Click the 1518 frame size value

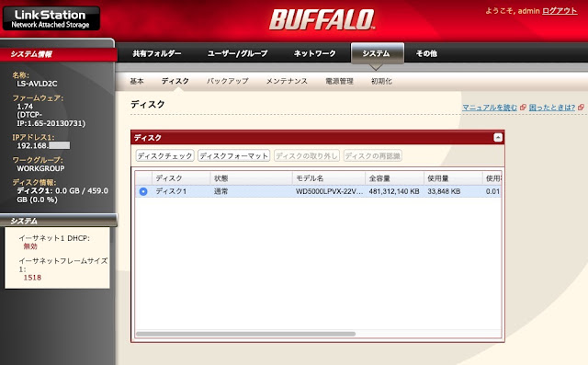[32, 278]
